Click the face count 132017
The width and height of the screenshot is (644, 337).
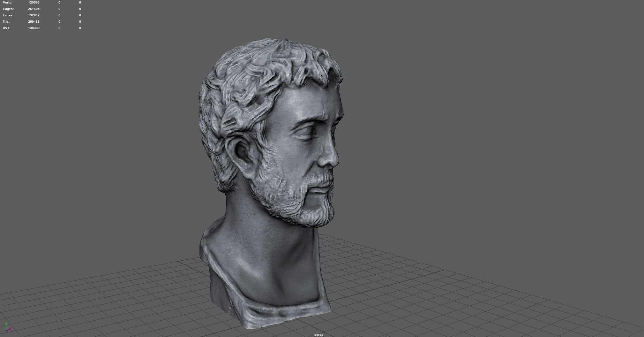coord(34,15)
